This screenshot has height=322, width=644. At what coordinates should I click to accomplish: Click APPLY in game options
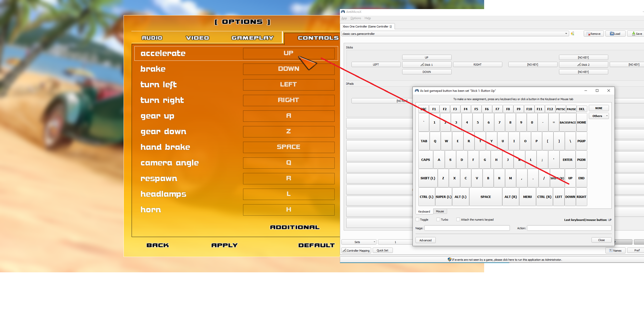[x=224, y=245]
